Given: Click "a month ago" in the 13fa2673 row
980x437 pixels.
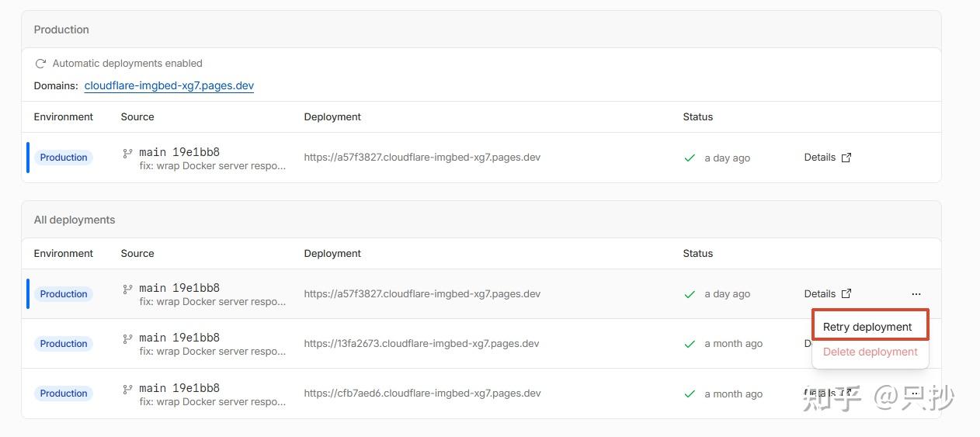Looking at the screenshot, I should point(733,344).
